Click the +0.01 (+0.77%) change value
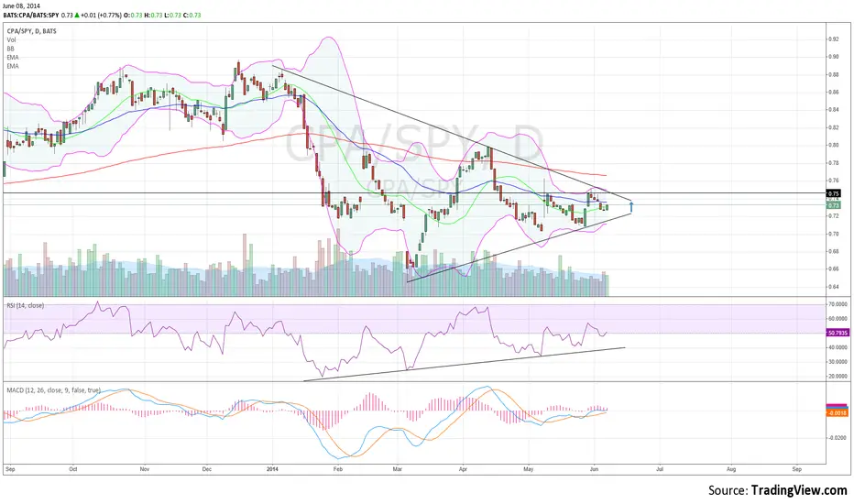854x504 pixels. (x=101, y=15)
